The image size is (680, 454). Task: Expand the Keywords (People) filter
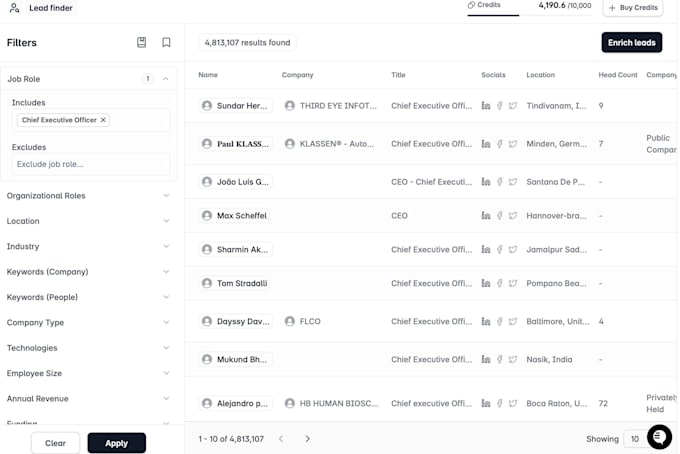point(90,297)
